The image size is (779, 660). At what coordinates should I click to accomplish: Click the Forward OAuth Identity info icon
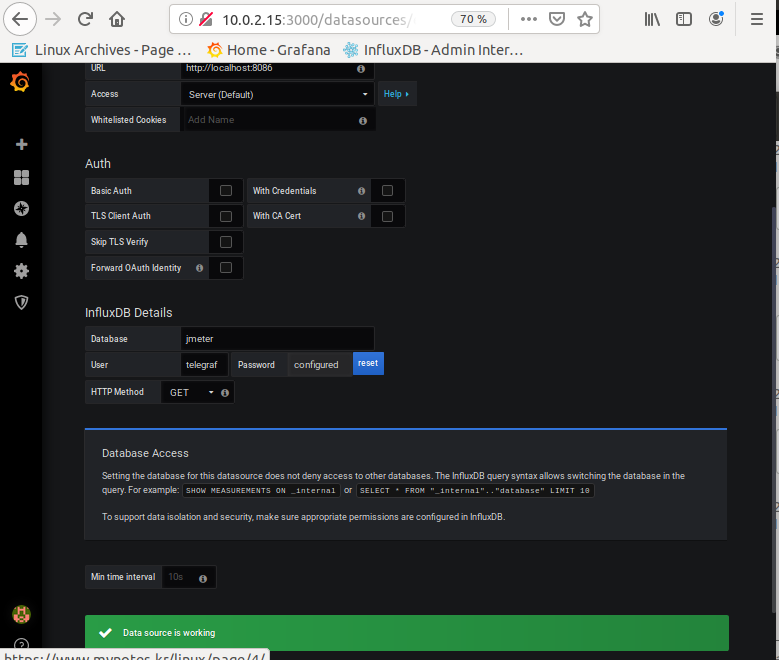click(200, 268)
